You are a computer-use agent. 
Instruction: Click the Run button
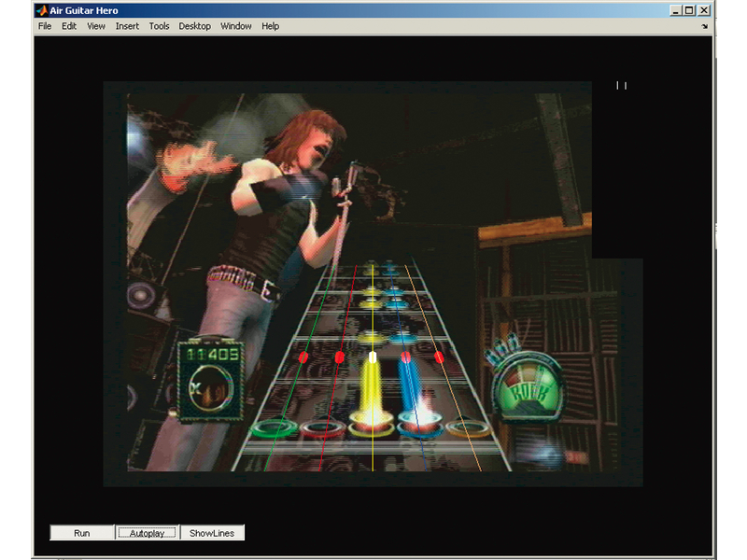(82, 533)
